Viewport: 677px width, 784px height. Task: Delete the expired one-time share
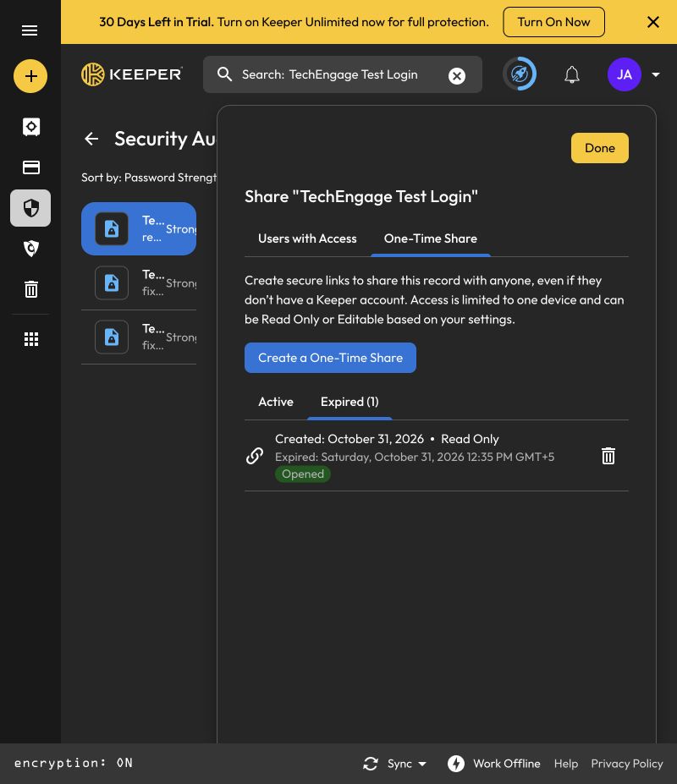point(608,456)
